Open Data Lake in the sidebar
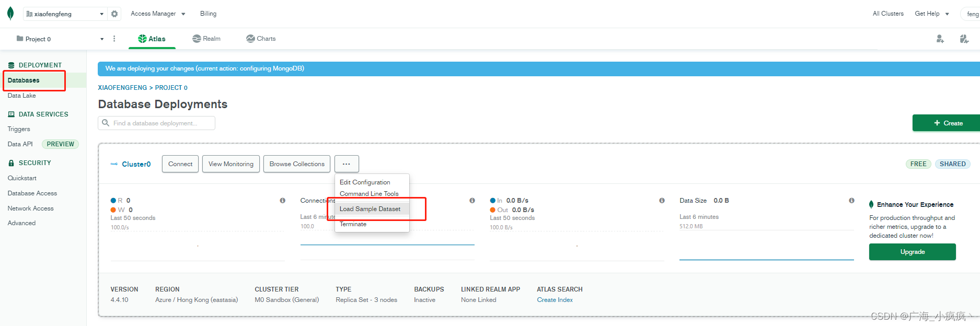980x326 pixels. [22, 96]
